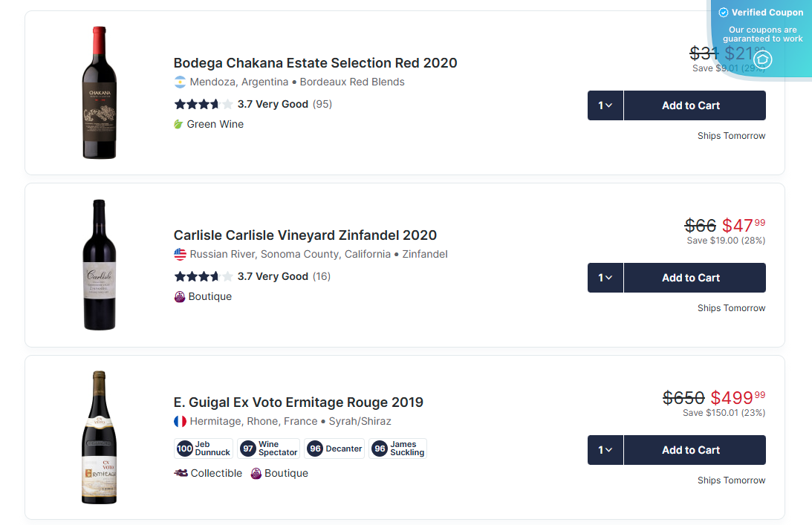Click the Argentina flag next to Mendoza
This screenshot has height=525, width=812.
[x=179, y=82]
